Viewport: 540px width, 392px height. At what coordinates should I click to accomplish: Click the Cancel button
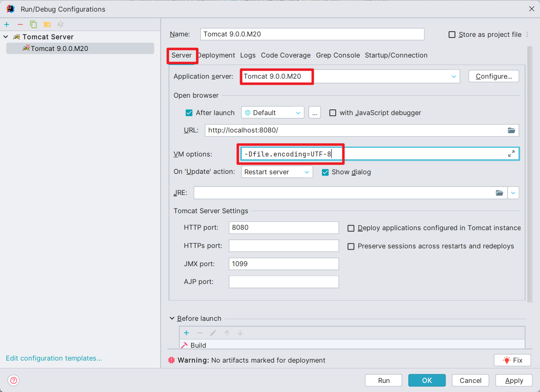470,380
